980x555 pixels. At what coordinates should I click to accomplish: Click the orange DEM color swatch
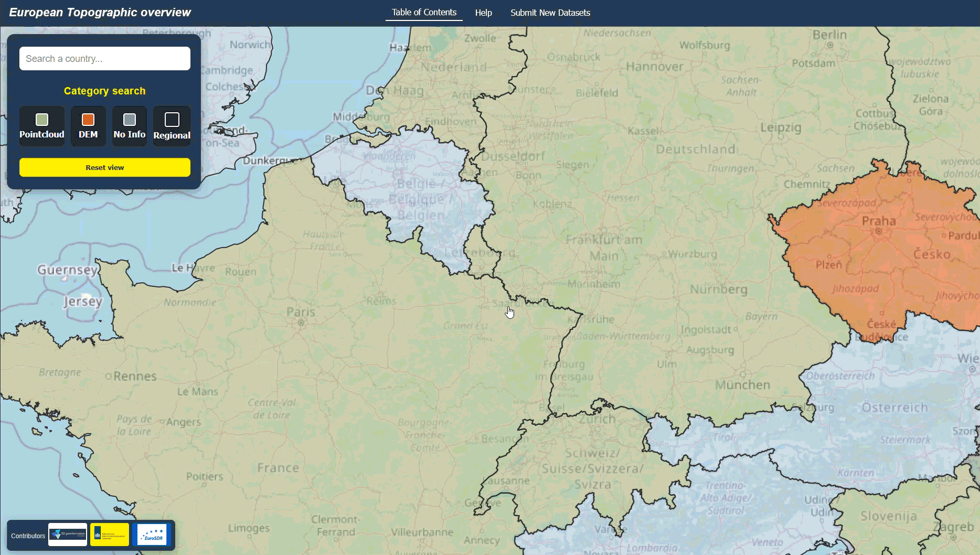[x=88, y=120]
